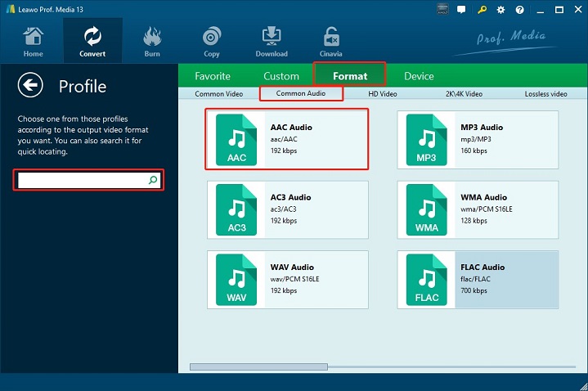Click the aac/AAC codec text
The height and width of the screenshot is (391, 588).
[284, 139]
